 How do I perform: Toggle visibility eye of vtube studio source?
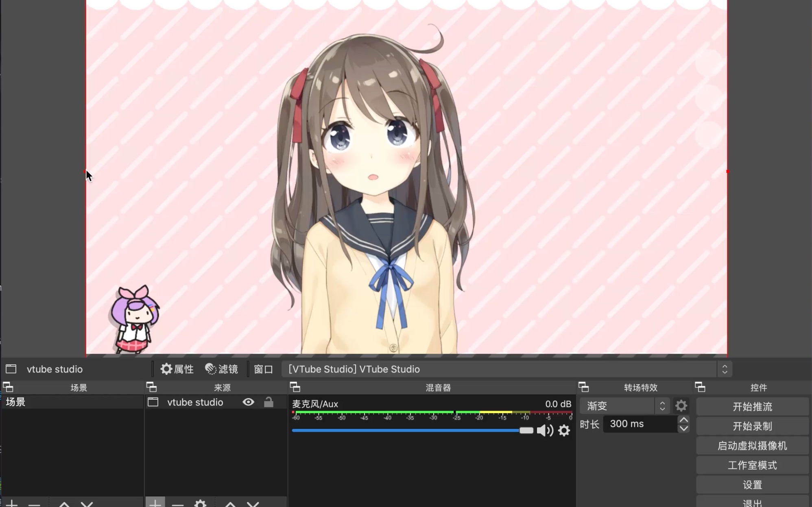[248, 402]
